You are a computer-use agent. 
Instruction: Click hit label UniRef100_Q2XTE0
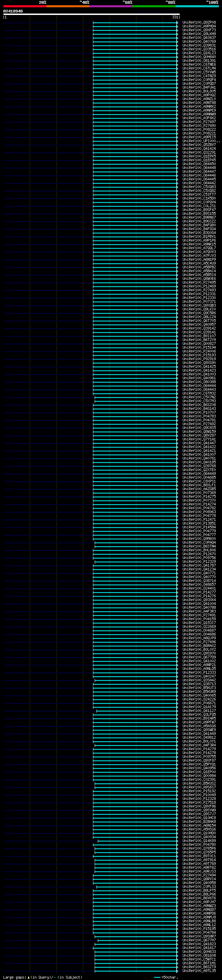click(x=199, y=470)
